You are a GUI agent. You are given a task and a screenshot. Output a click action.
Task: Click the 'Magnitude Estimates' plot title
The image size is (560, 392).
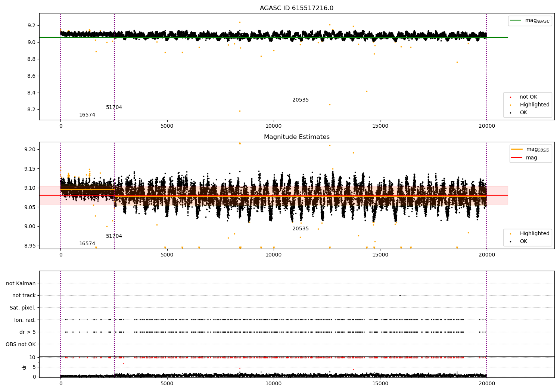(296, 137)
